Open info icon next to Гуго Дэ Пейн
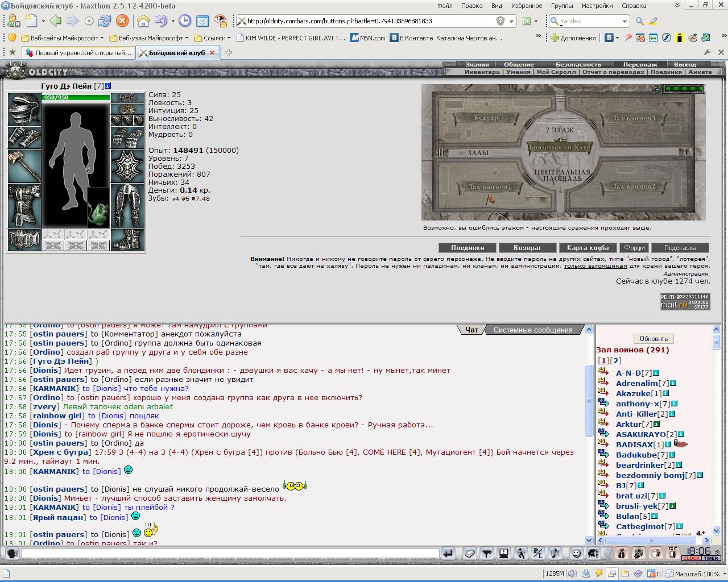728x582 pixels. click(107, 86)
